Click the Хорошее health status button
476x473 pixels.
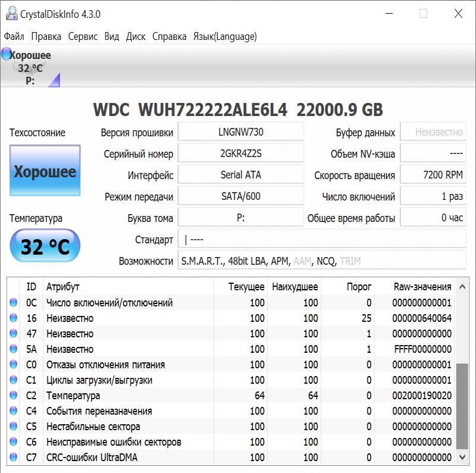[45, 172]
